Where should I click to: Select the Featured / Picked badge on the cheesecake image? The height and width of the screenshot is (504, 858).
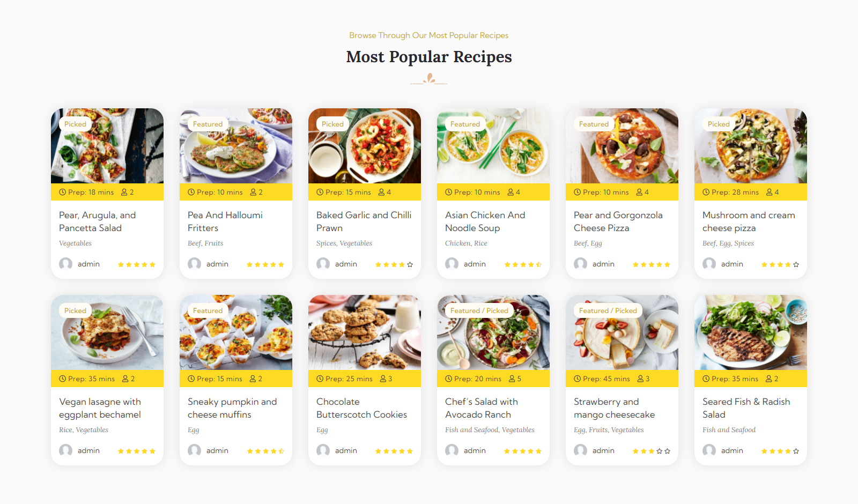coord(608,310)
